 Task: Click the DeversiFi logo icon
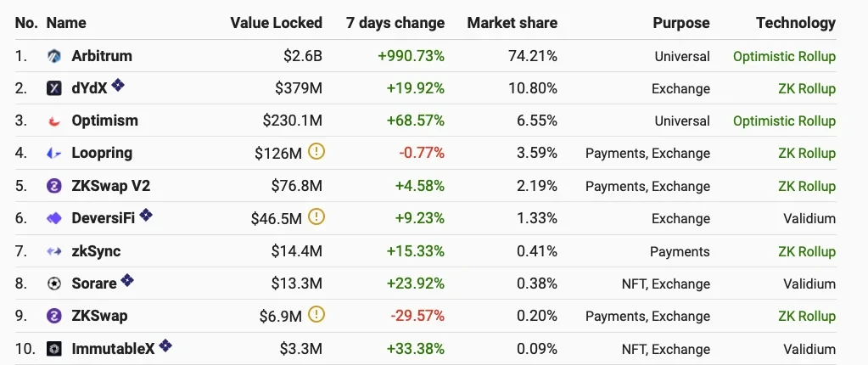(x=54, y=219)
